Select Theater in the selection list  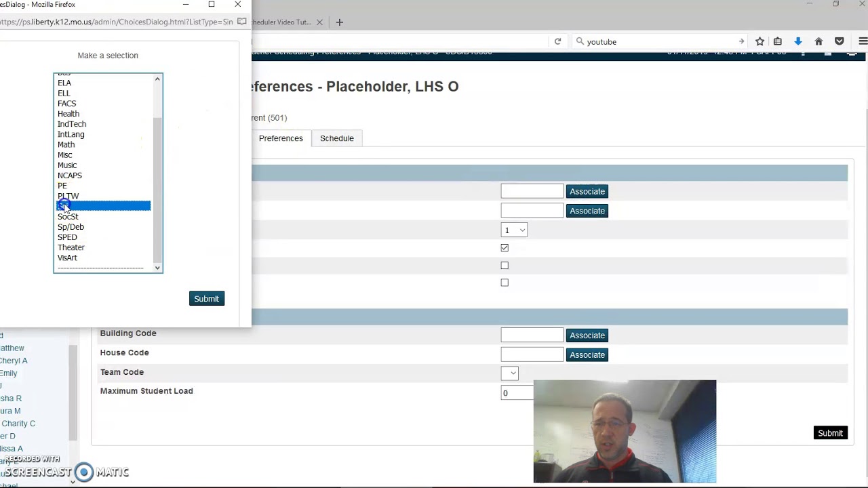point(71,247)
